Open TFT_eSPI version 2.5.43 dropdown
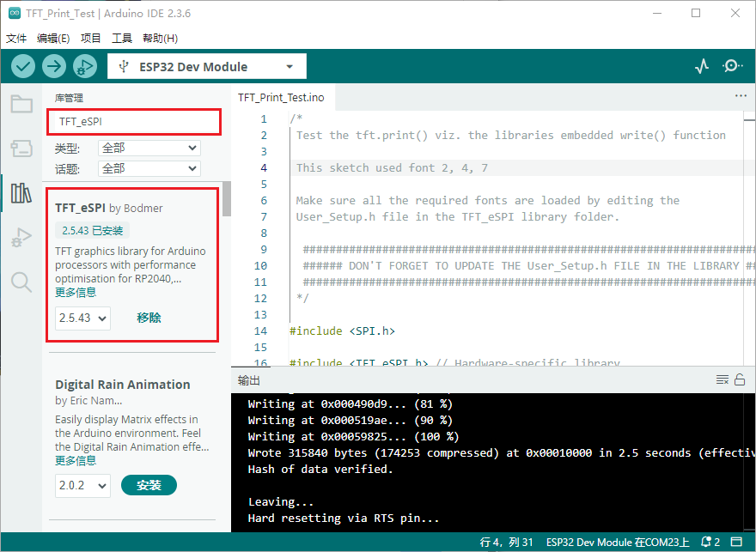 pyautogui.click(x=83, y=318)
